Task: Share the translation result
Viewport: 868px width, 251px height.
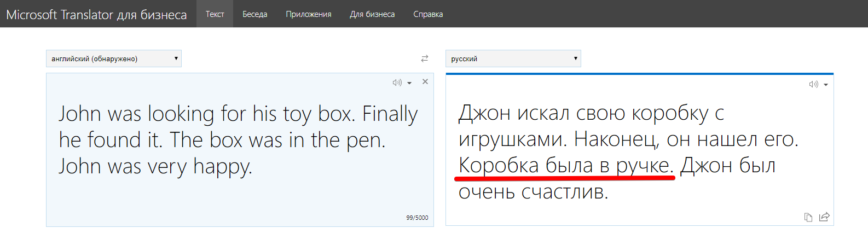Action: pos(824,217)
